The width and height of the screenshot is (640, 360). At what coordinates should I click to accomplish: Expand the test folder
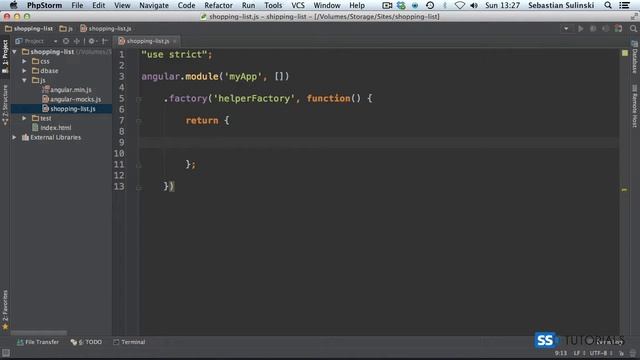[24, 118]
